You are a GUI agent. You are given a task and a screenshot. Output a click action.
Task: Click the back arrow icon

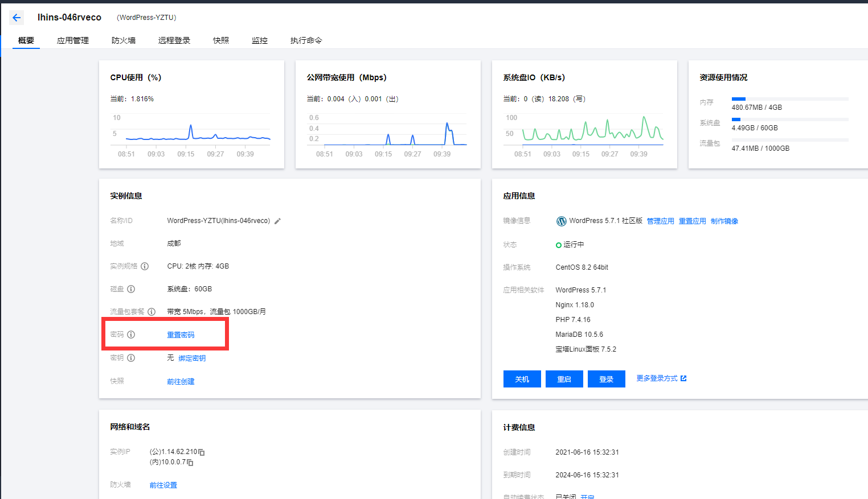click(17, 18)
